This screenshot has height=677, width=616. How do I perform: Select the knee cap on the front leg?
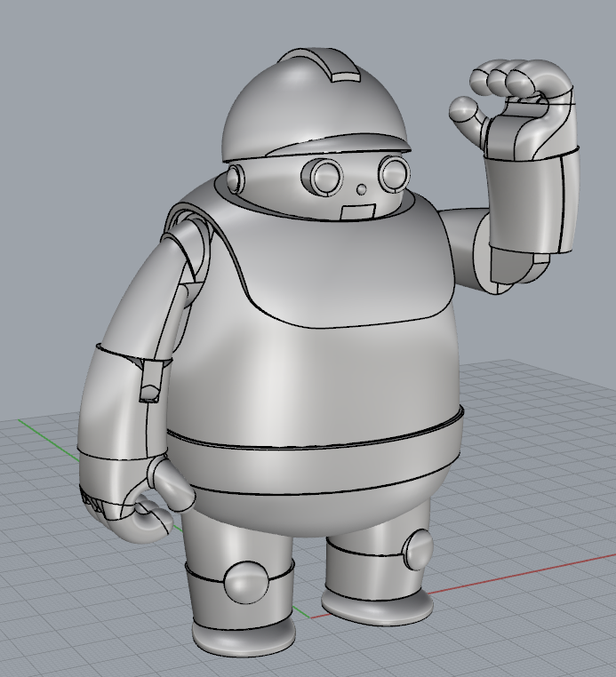click(x=246, y=582)
